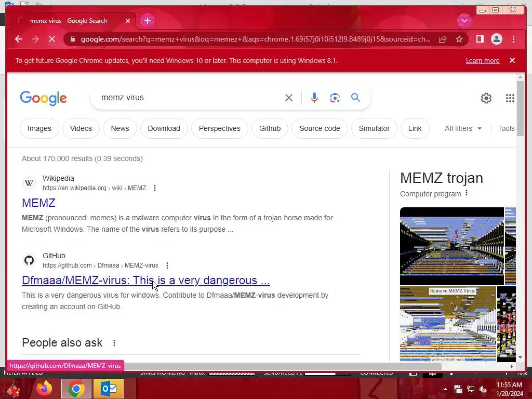Viewport: 532px width, 399px height.
Task: Open tab search dropdown arrow
Action: (x=464, y=21)
